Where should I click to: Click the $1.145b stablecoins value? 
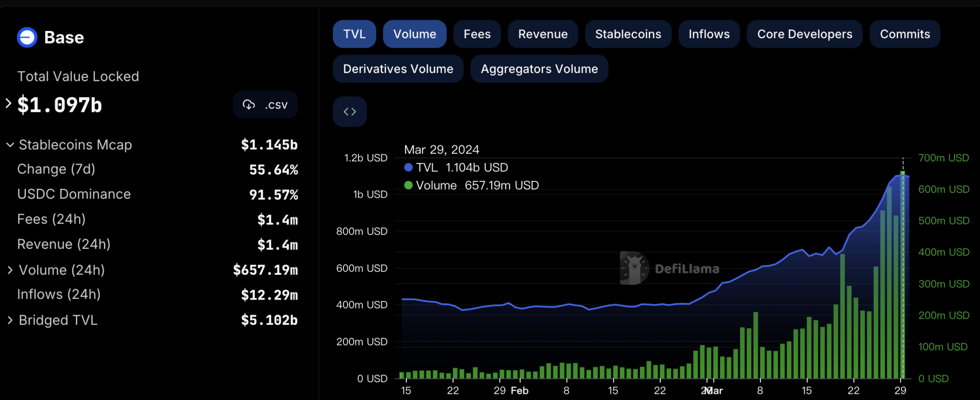pos(269,144)
